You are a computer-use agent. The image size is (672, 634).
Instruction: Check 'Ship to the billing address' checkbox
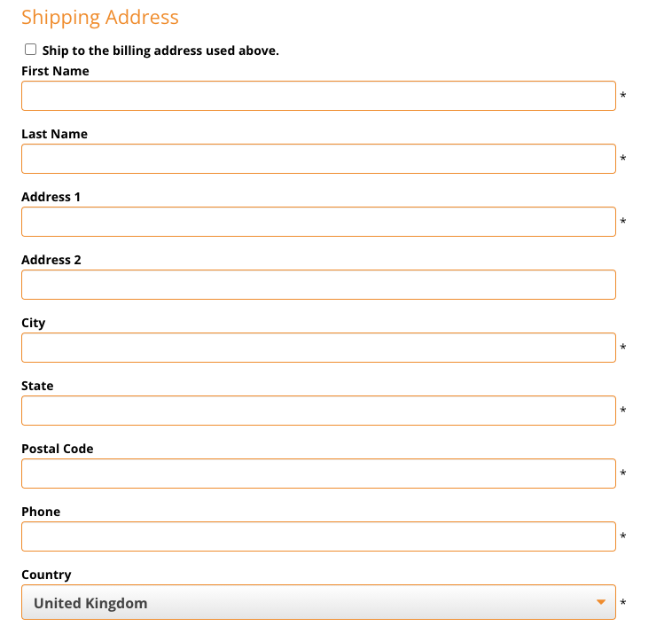coord(30,50)
